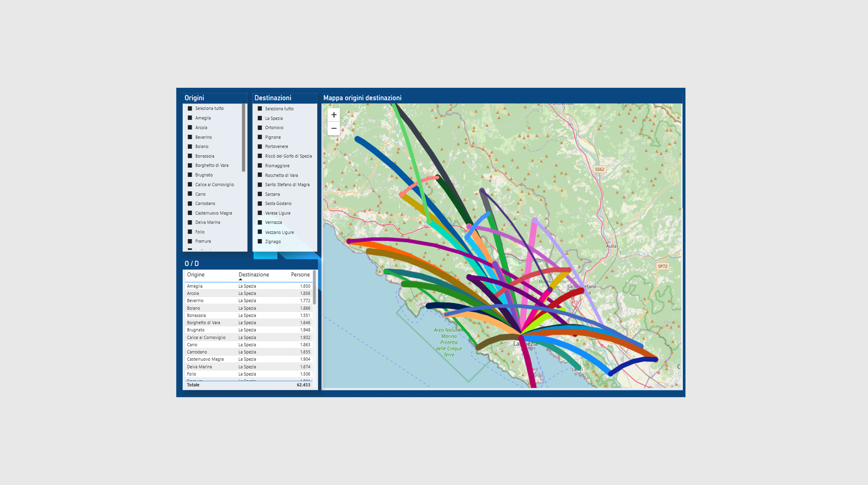Click the map zoom out minus button
The height and width of the screenshot is (485, 868).
[334, 128]
